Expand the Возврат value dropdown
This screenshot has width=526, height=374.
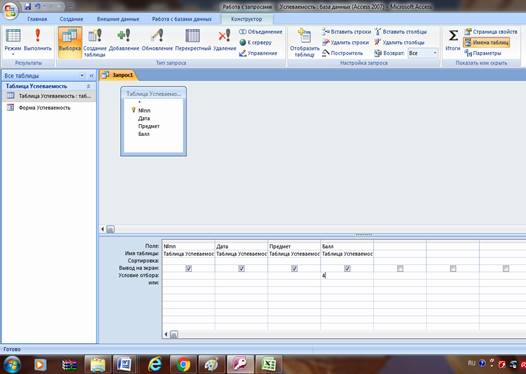pos(435,53)
